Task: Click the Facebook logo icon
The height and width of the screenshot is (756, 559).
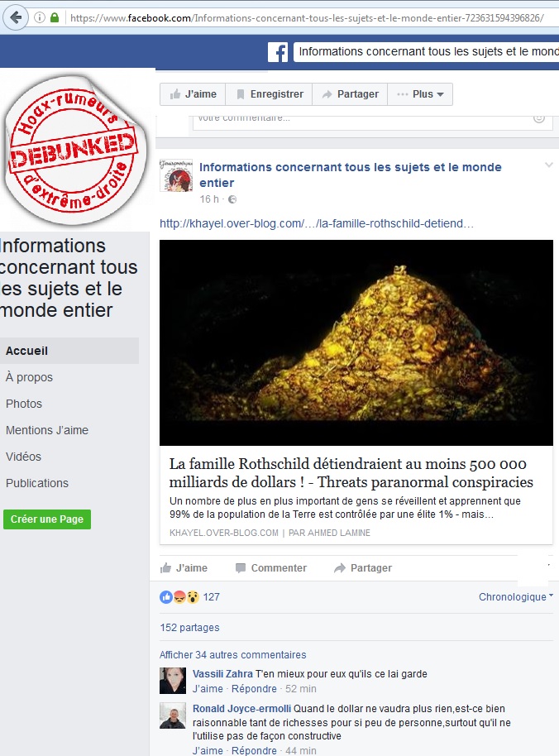Action: pos(278,52)
